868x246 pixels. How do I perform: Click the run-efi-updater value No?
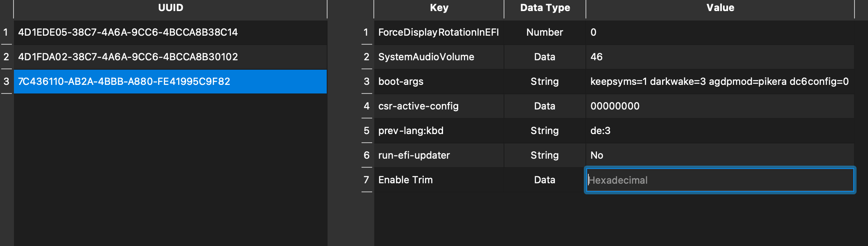597,155
